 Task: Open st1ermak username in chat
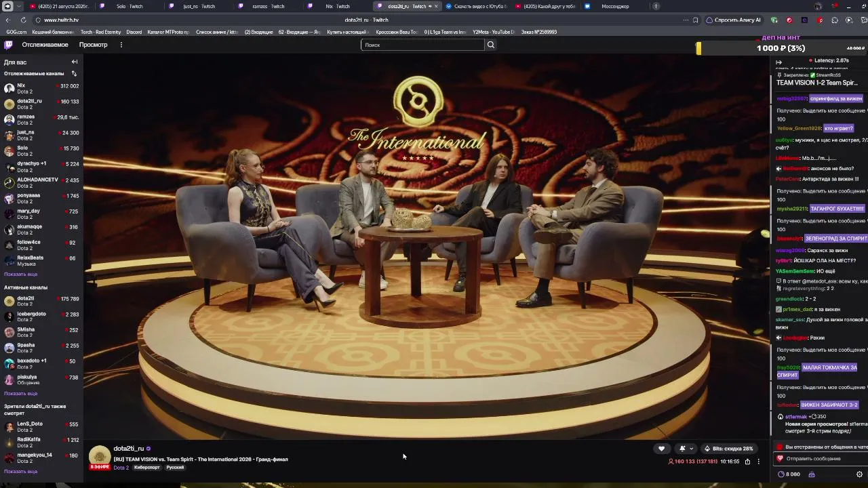click(x=796, y=417)
